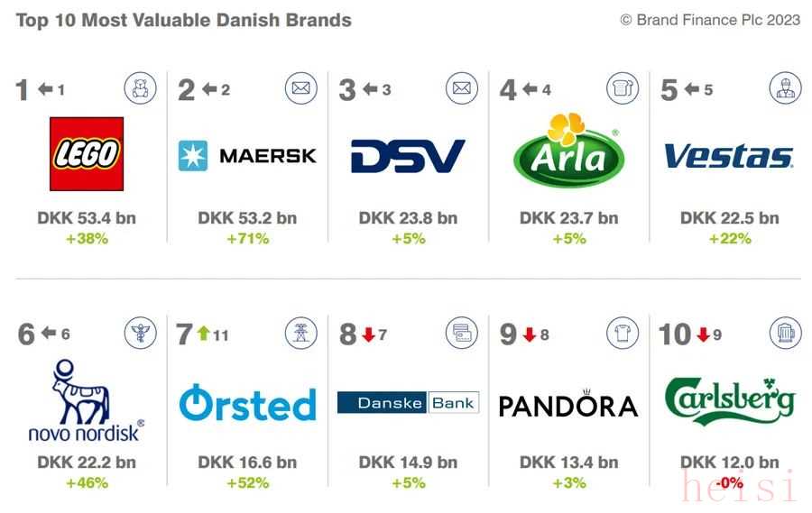Click the t-shirt icon above the Pandora logo
Viewport: 812px width, 513px height.
(623, 333)
